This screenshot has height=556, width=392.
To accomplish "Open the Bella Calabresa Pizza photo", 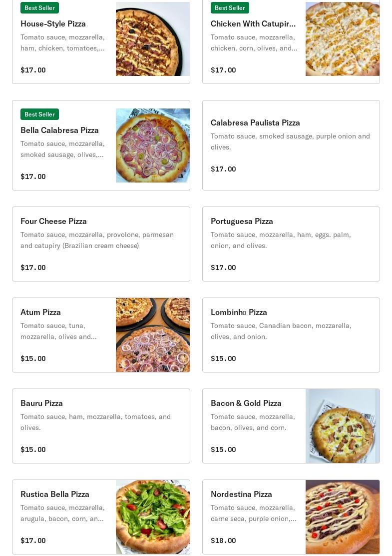I will click(153, 145).
